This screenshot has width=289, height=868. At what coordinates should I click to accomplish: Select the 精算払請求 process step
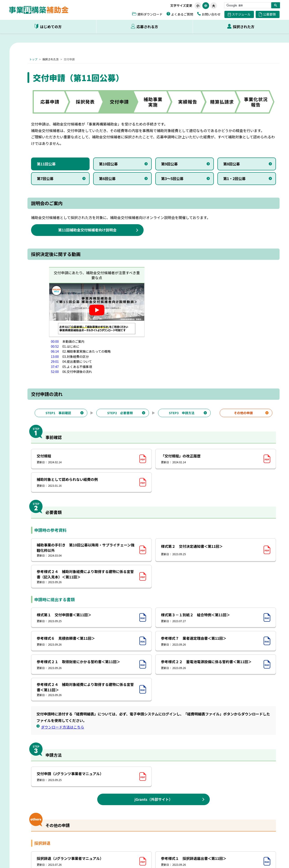221,102
